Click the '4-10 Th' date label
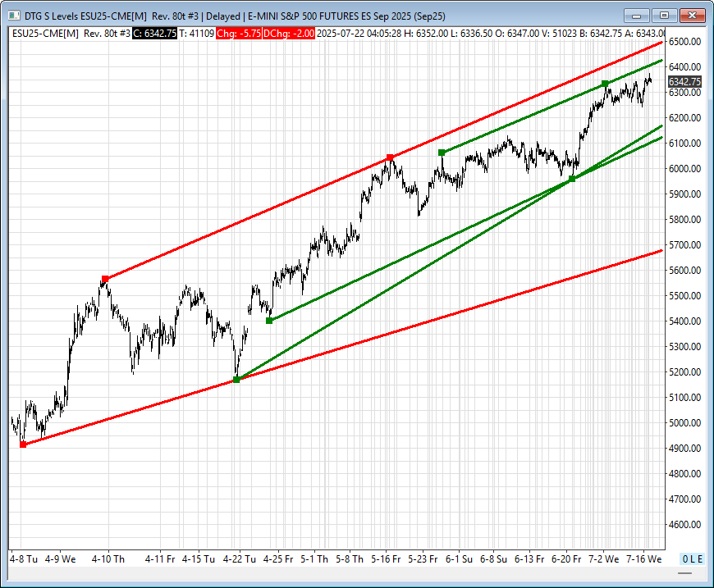The width and height of the screenshot is (714, 588). pos(108,558)
